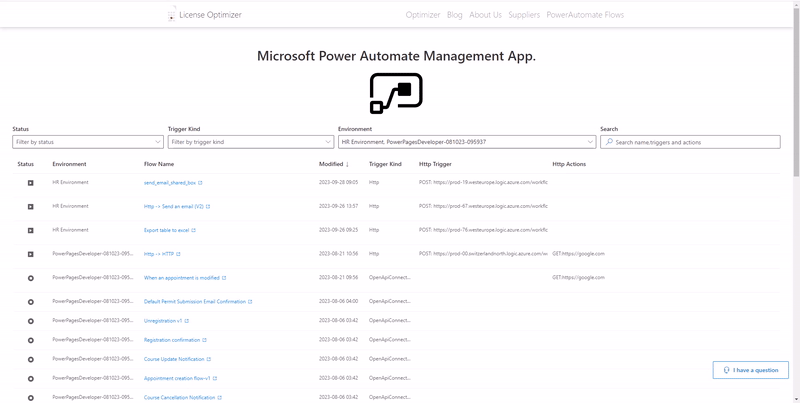Click the prod-19.westeurope POST trigger URL
Viewport: 800px width, 403px height.
(483, 182)
